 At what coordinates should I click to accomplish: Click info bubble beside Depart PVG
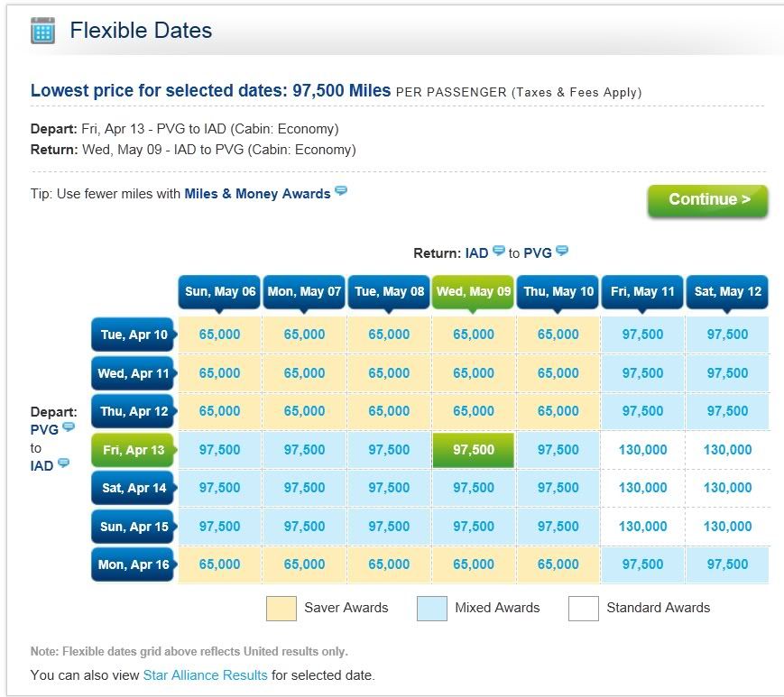68,427
